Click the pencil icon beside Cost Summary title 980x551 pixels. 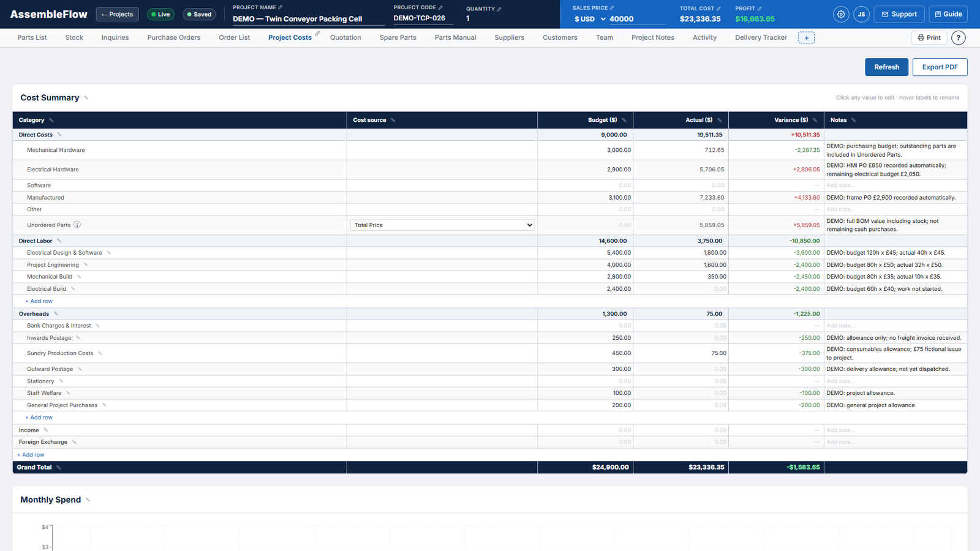click(x=86, y=98)
